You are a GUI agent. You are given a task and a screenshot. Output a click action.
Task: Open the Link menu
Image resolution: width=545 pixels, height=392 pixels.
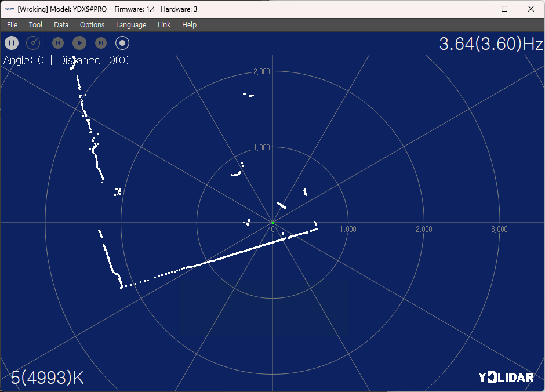(x=164, y=25)
